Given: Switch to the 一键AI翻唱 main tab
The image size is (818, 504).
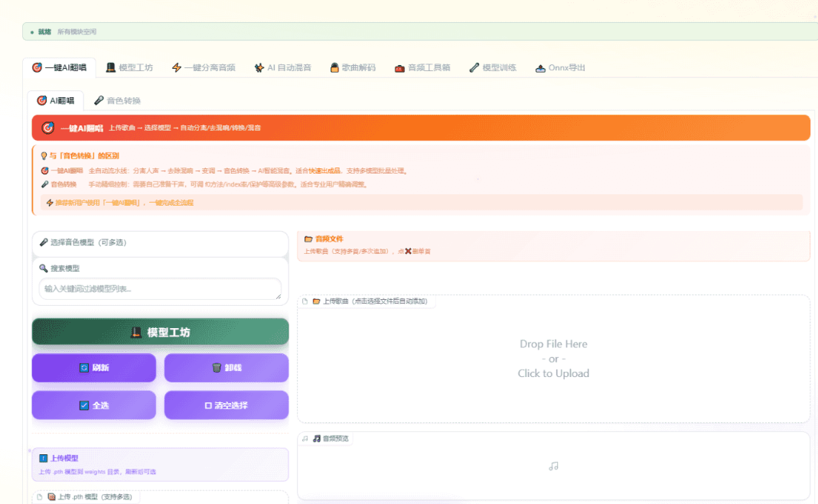Looking at the screenshot, I should pyautogui.click(x=59, y=68).
